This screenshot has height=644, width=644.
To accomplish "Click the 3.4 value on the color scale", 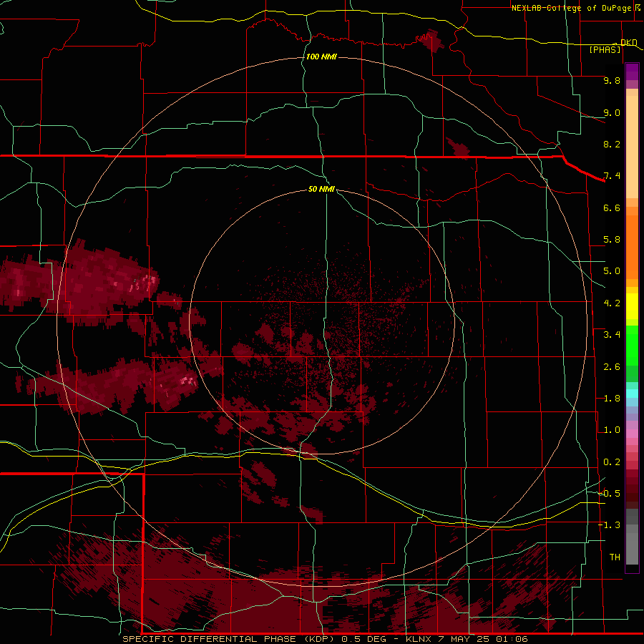I will coord(612,335).
